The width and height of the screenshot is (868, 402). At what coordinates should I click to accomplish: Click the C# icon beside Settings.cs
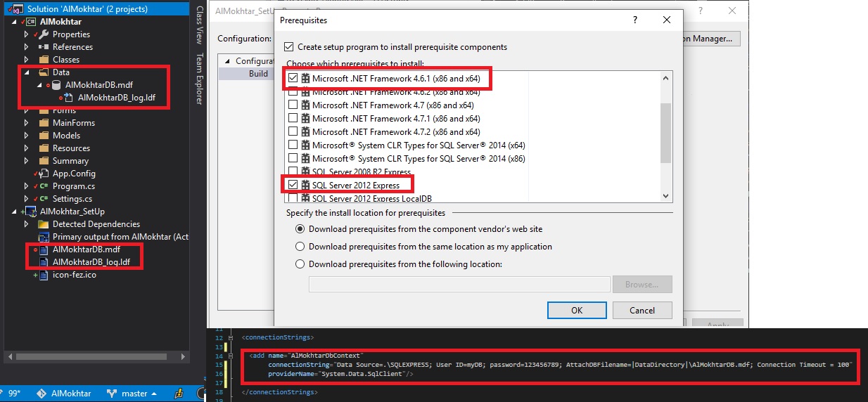44,199
